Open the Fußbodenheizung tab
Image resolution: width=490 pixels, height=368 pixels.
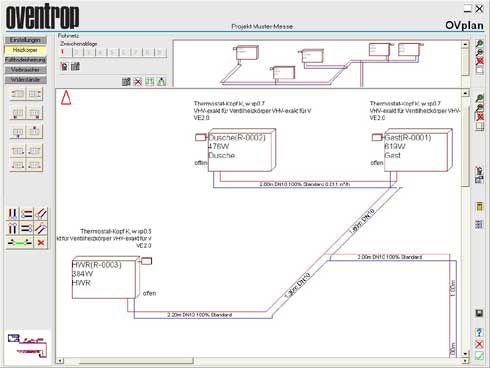25,60
